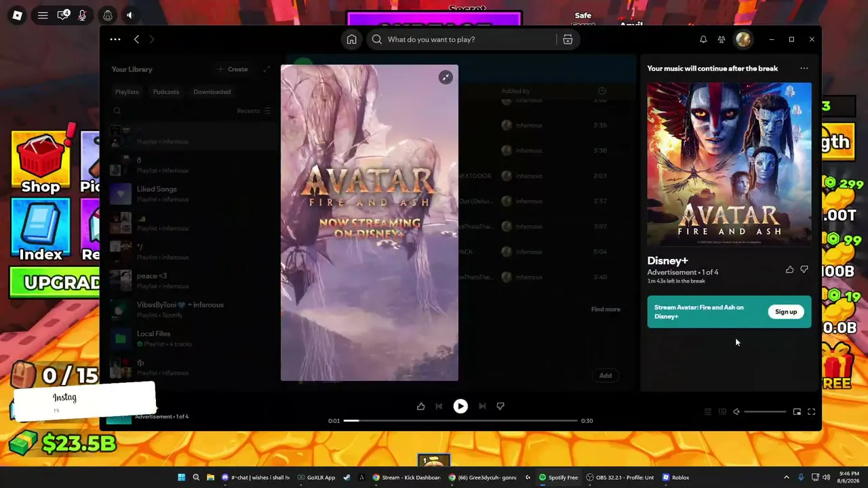Click the Roblox speaker volume icon
This screenshot has height=488, width=868.
130,15
